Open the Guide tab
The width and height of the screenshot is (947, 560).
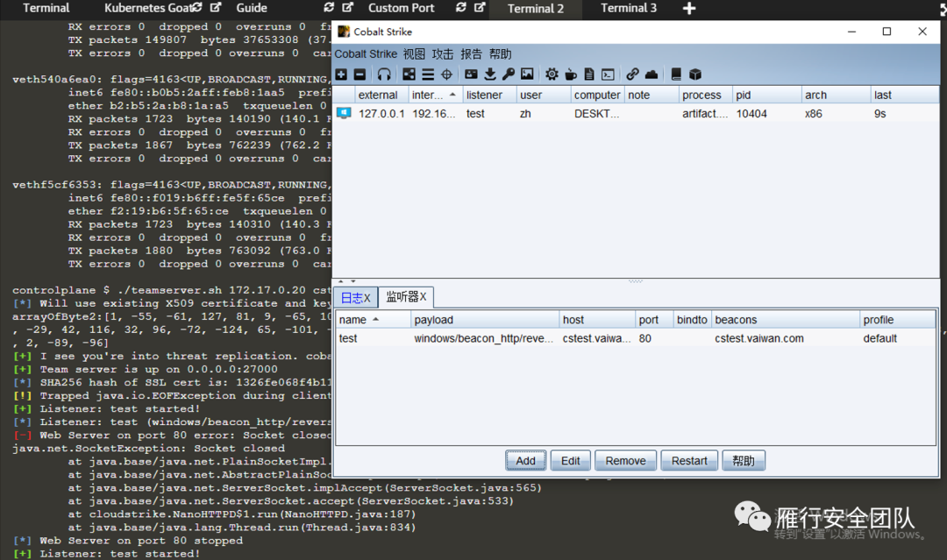[252, 8]
